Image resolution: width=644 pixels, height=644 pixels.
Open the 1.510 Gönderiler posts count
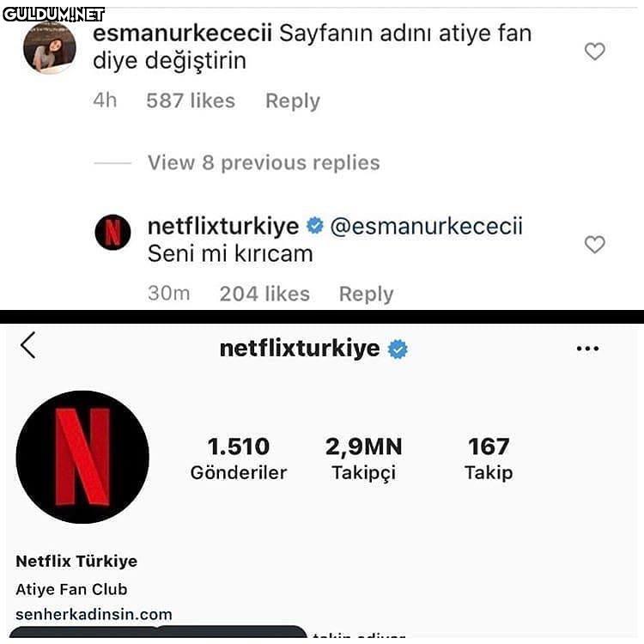pos(238,459)
